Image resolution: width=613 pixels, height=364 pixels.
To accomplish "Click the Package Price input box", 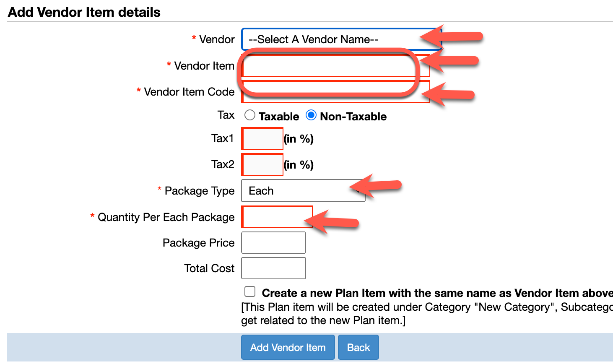I will click(x=273, y=243).
